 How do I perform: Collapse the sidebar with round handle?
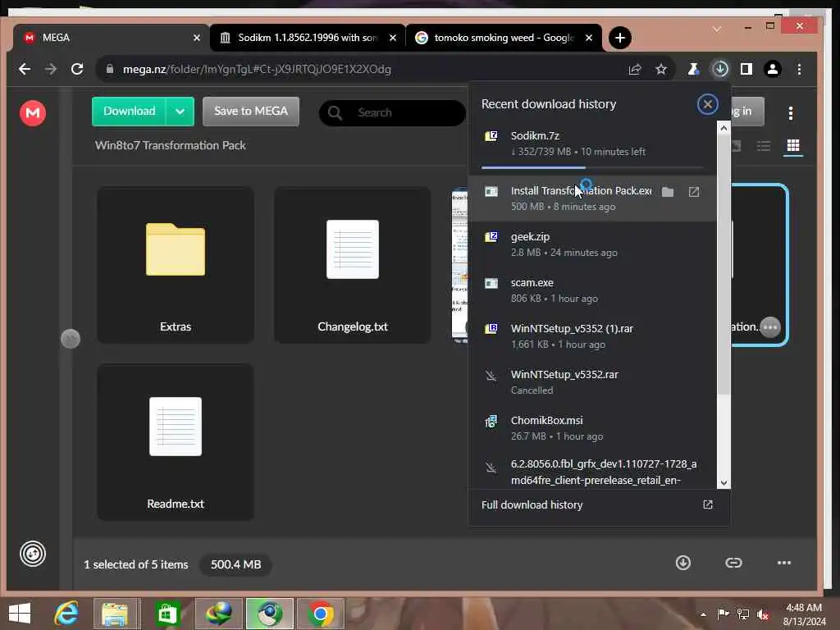coord(71,339)
